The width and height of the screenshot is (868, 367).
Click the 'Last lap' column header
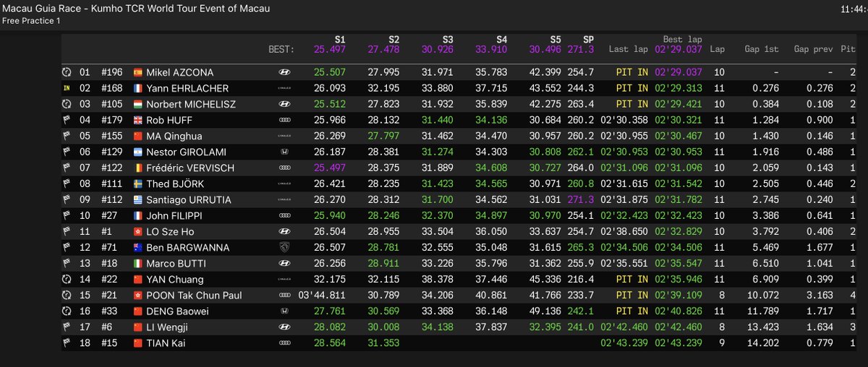[x=628, y=50]
